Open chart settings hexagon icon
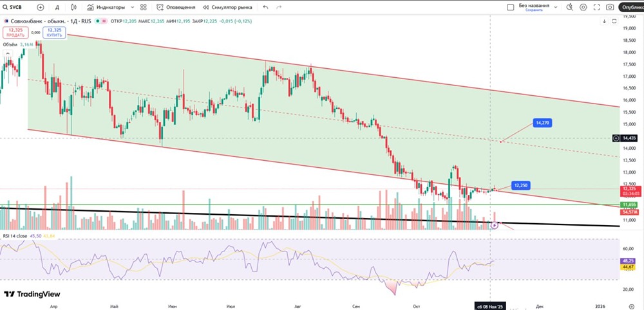The height and width of the screenshot is (310, 644). pos(583,7)
